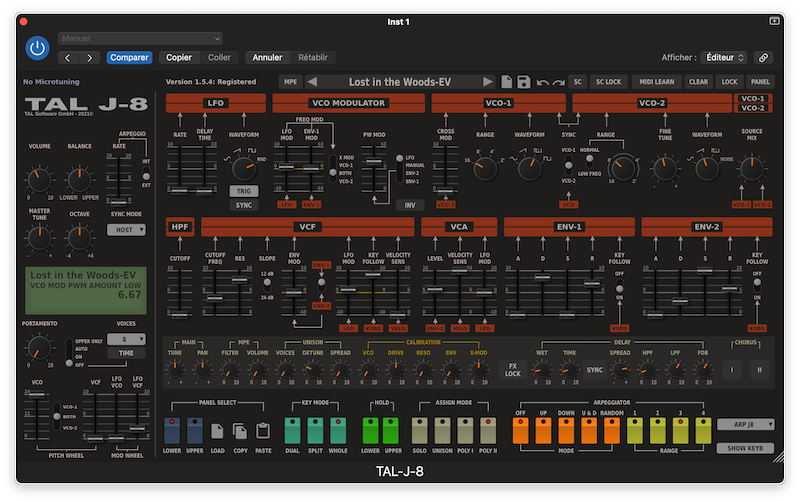800x502 pixels.
Task: Click the LFO TRIG button
Action: coord(243,191)
